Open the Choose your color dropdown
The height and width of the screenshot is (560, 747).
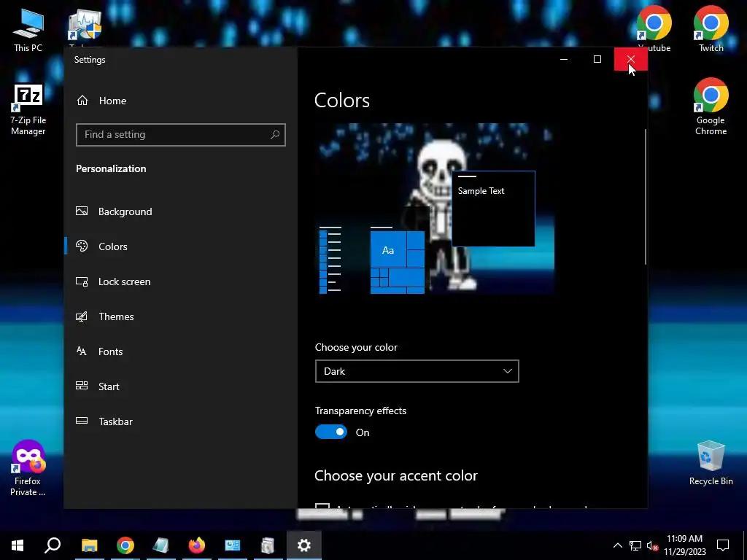coord(417,371)
